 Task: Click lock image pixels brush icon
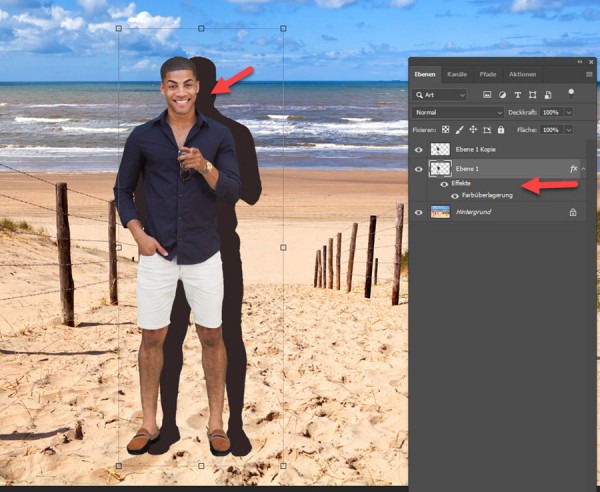460,130
